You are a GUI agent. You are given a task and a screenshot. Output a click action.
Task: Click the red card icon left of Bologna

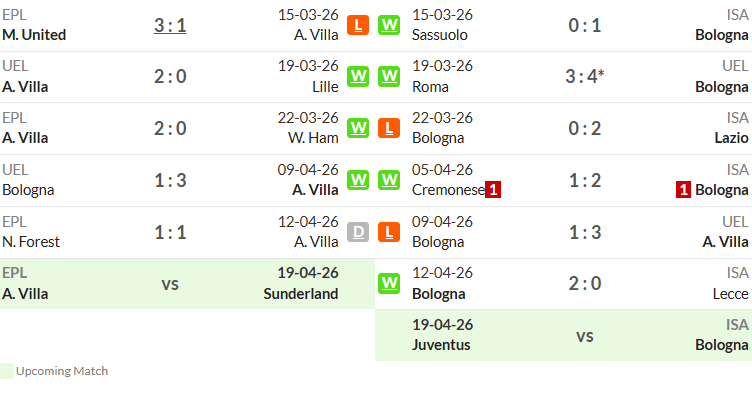683,190
